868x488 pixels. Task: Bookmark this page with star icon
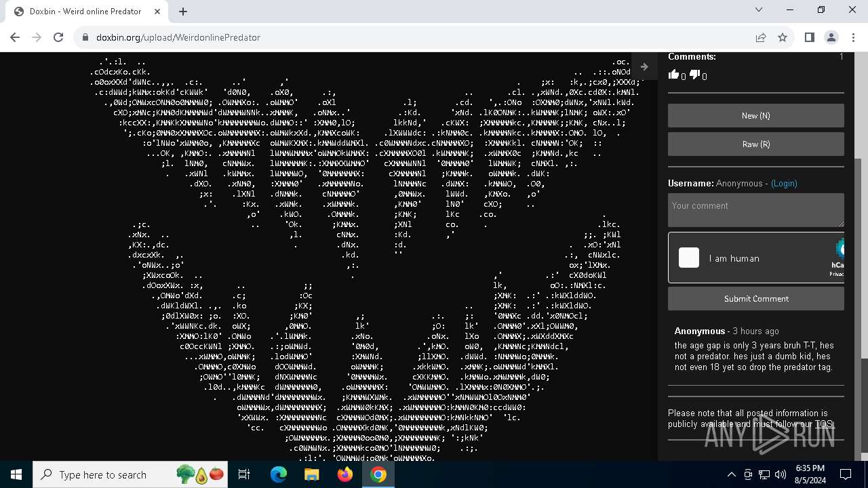[x=783, y=37]
